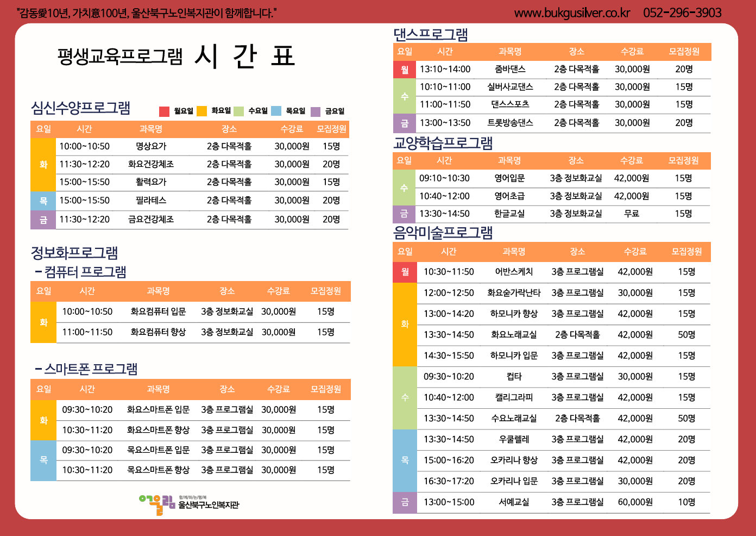
Task: Click the 스마트폰 프로그램 subheading
Action: pyautogui.click(x=86, y=369)
